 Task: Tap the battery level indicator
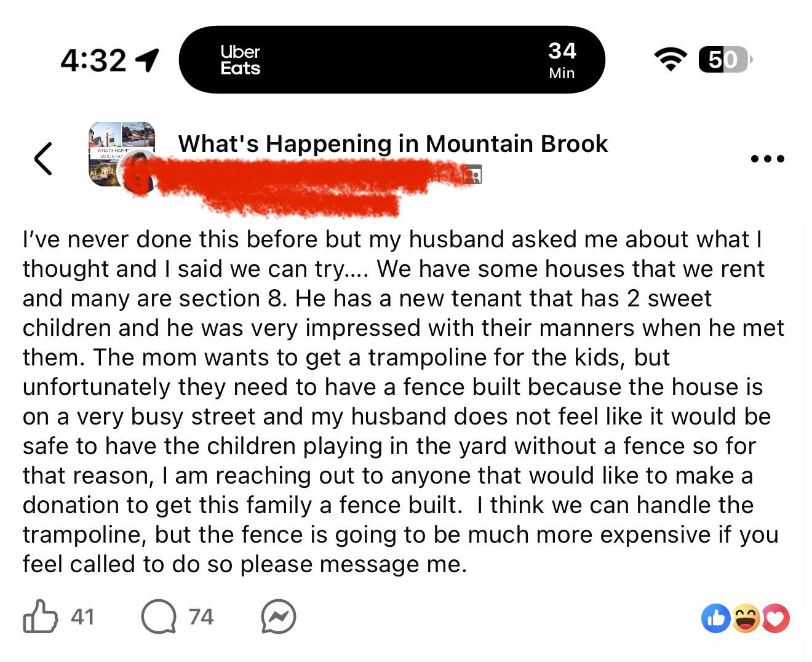pyautogui.click(x=725, y=60)
